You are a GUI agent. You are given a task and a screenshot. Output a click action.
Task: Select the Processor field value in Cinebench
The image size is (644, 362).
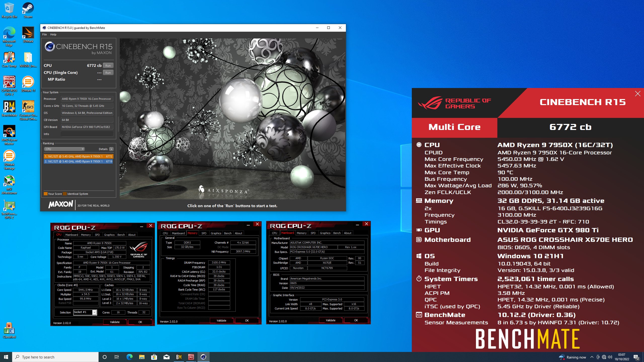[x=87, y=99]
